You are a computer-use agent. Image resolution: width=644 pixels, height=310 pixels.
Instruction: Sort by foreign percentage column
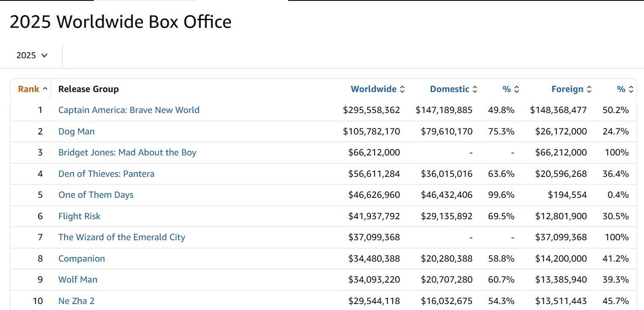[x=625, y=89]
